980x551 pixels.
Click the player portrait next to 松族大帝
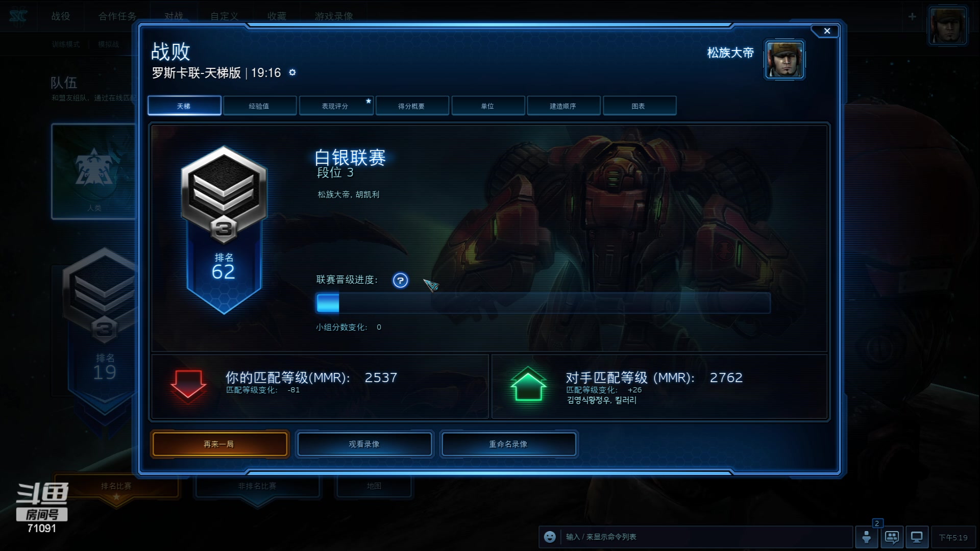(785, 60)
